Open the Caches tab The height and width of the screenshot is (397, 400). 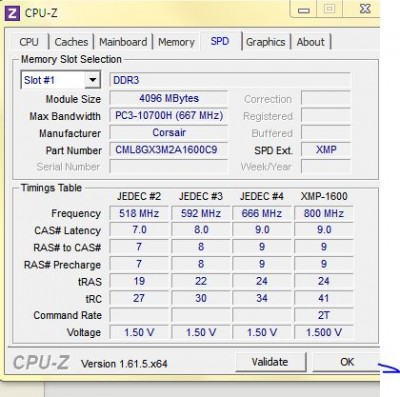click(71, 42)
